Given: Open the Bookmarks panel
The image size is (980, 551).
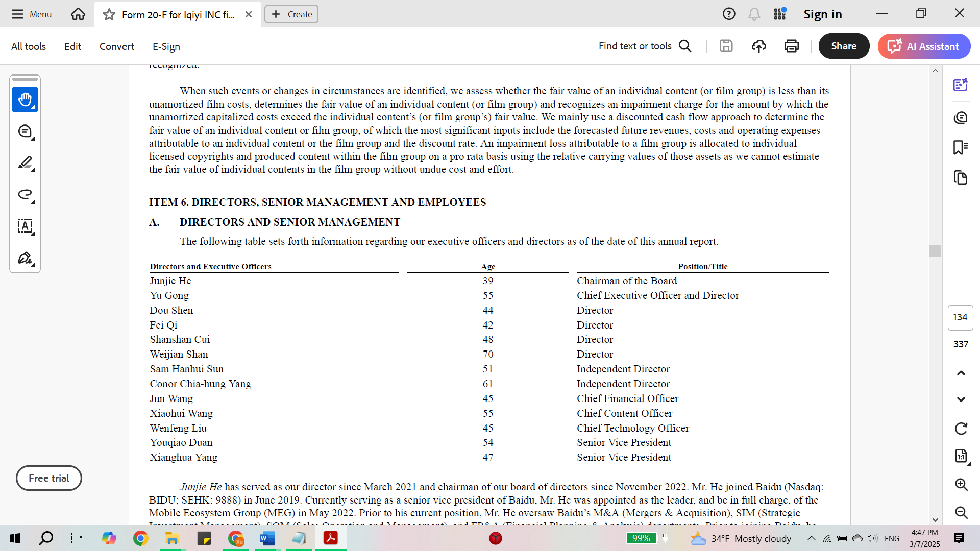Looking at the screenshot, I should (961, 147).
